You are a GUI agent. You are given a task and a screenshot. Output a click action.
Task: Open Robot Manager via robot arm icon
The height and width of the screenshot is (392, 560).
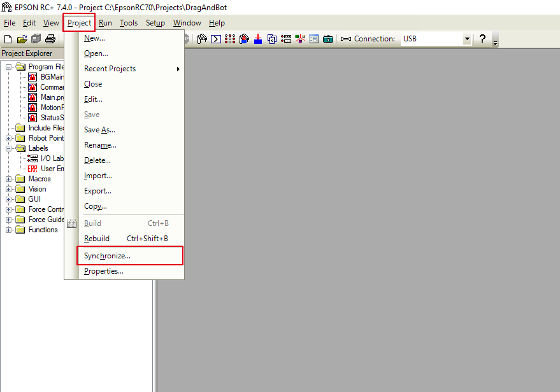(202, 39)
